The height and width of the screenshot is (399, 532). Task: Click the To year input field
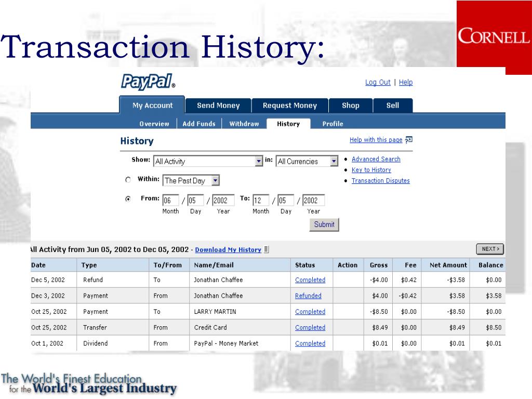point(313,200)
